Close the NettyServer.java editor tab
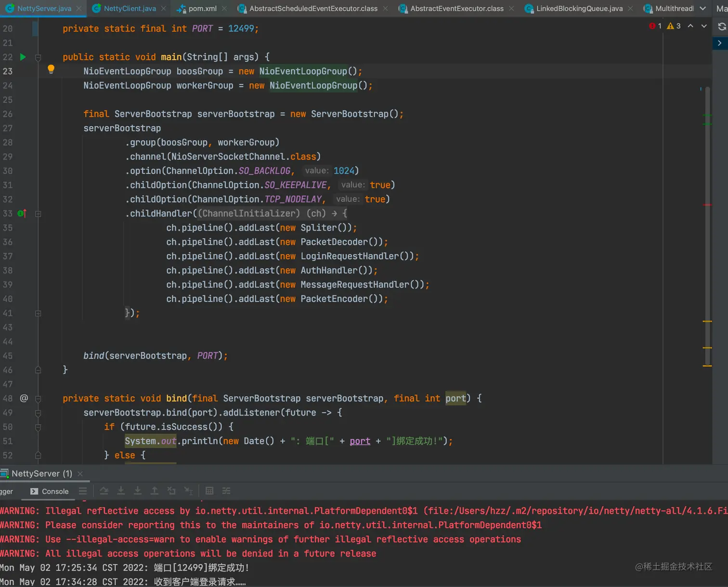Screen dimensions: 728x587 click(79, 9)
